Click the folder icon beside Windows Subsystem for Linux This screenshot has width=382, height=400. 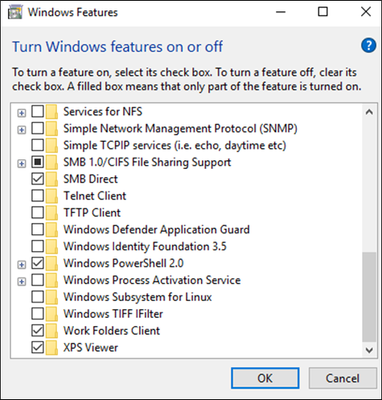(x=52, y=297)
